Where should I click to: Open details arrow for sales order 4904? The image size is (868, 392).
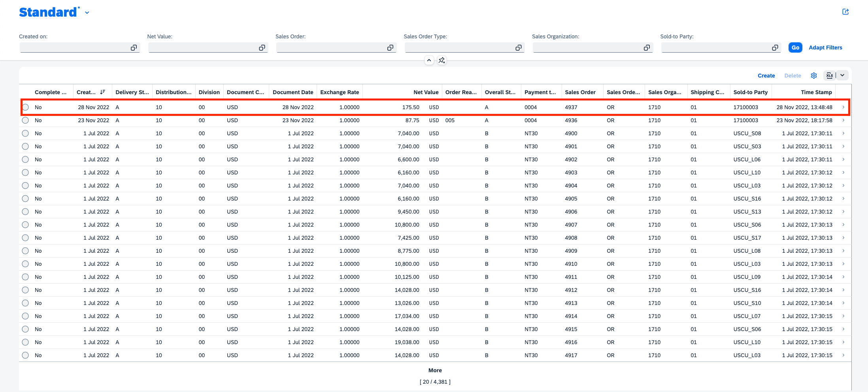843,186
